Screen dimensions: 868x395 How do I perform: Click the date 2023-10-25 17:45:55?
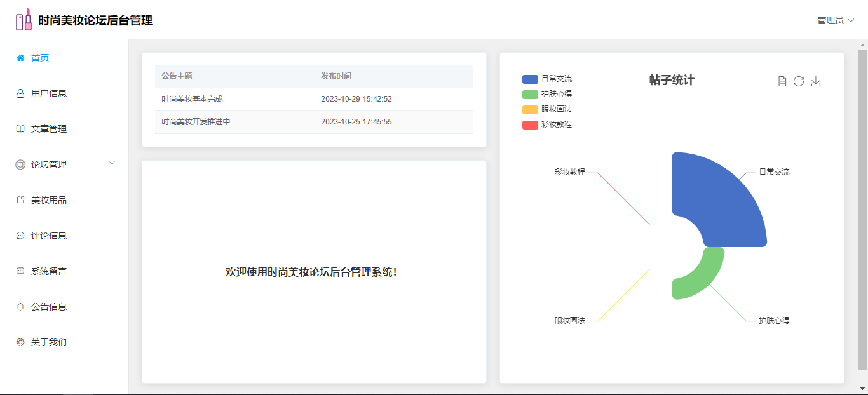[356, 122]
